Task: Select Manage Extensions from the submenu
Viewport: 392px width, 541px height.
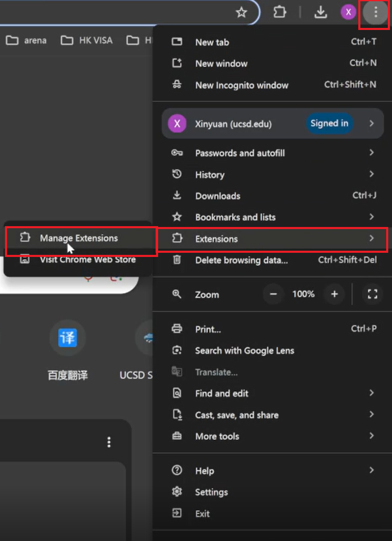Action: [79, 238]
